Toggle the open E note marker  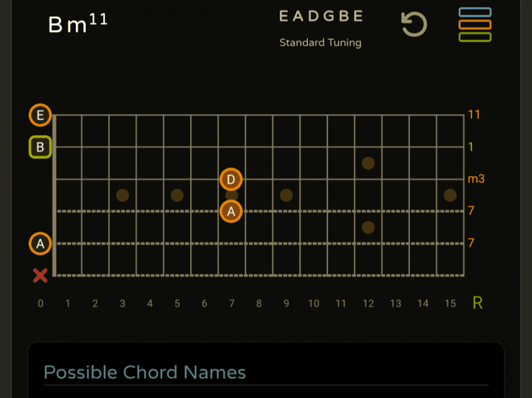[x=41, y=115]
